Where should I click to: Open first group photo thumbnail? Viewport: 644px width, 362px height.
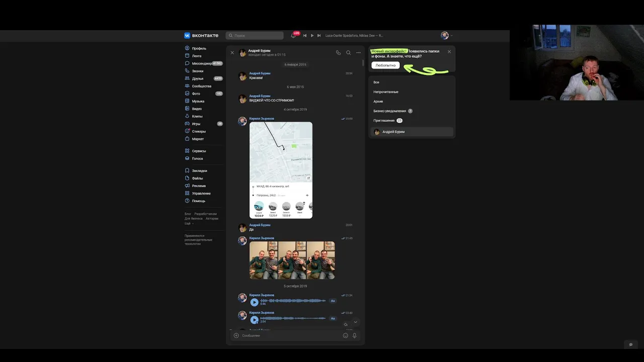tap(264, 260)
